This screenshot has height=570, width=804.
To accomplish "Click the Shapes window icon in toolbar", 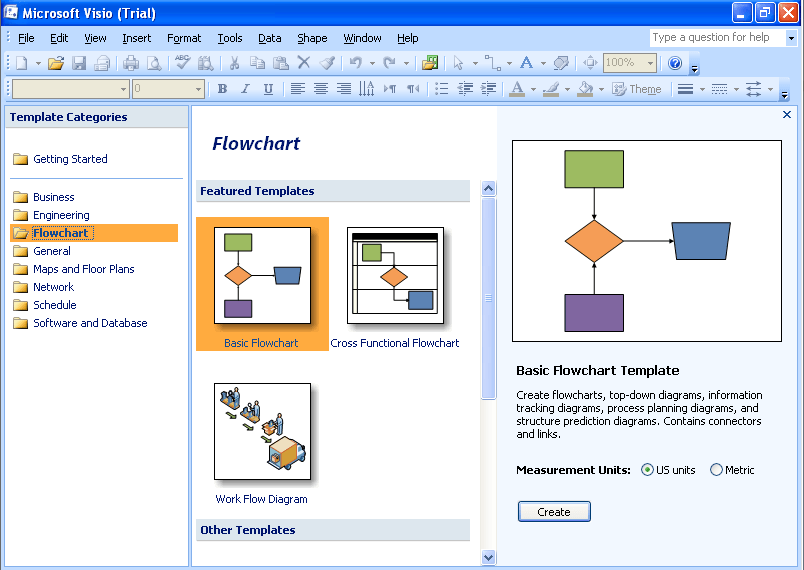I will (x=430, y=63).
